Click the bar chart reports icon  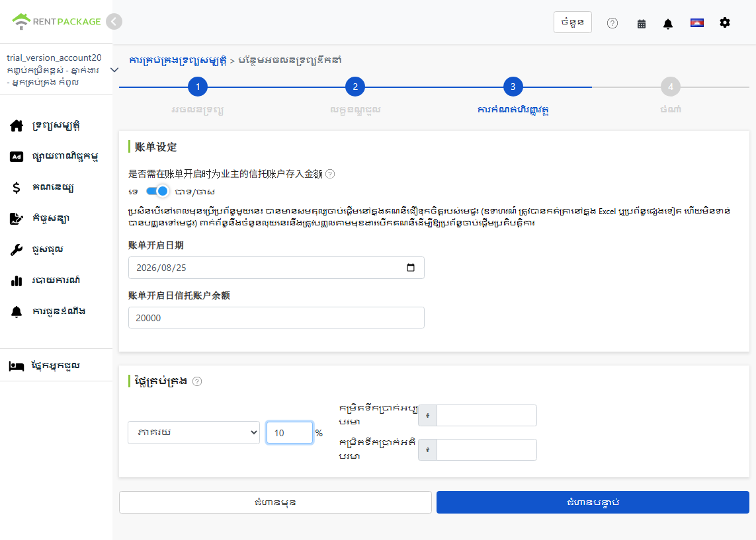(x=17, y=281)
